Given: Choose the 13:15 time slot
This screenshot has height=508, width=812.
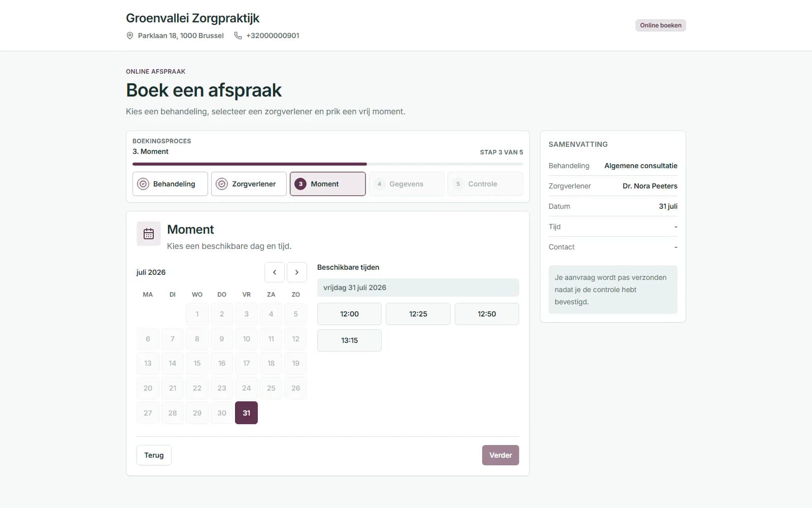Looking at the screenshot, I should [349, 340].
